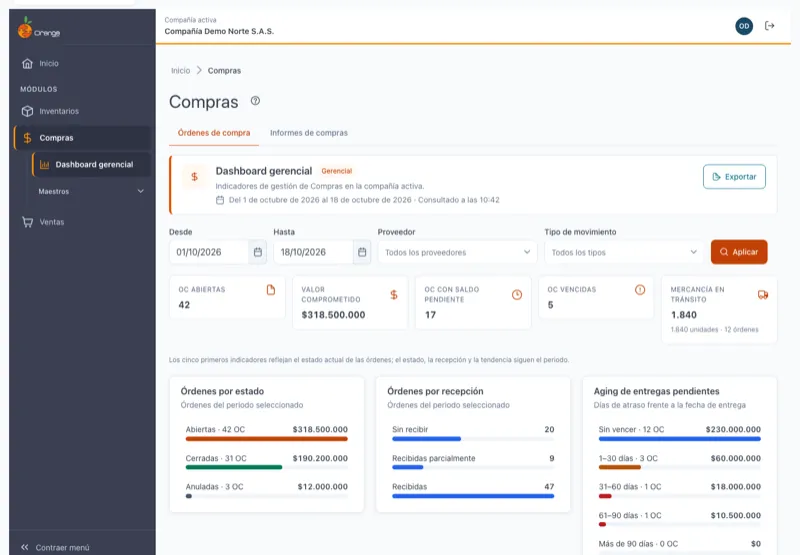This screenshot has width=800, height=555.
Task: Click the Abiertas orange progress bar
Action: 266,439
